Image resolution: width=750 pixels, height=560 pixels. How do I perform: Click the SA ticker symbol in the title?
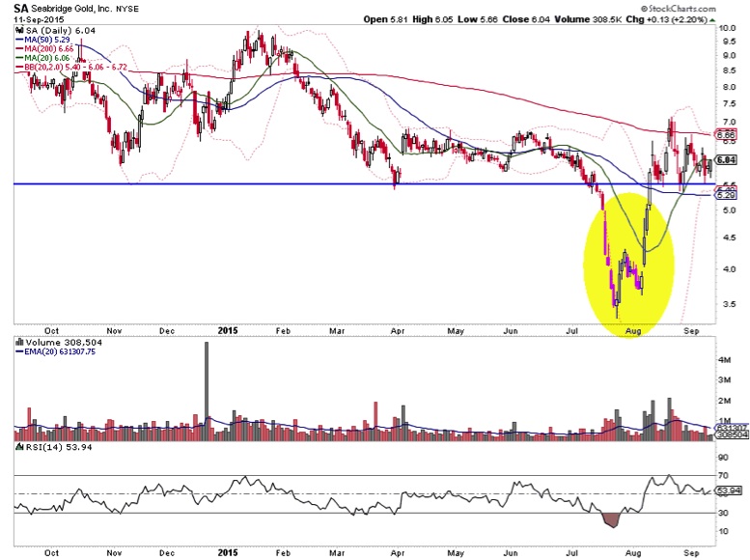(x=20, y=8)
